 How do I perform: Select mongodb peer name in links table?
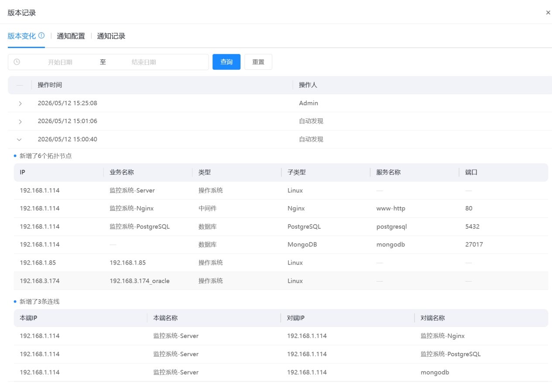pos(435,373)
